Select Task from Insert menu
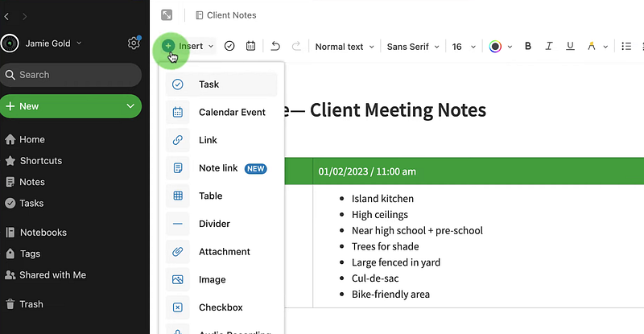644x334 pixels. [x=221, y=85]
